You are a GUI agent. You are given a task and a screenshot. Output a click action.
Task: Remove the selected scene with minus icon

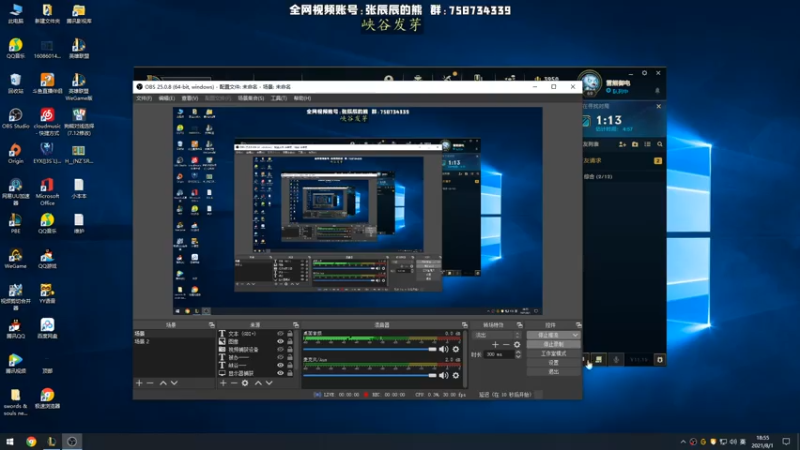pyautogui.click(x=150, y=383)
